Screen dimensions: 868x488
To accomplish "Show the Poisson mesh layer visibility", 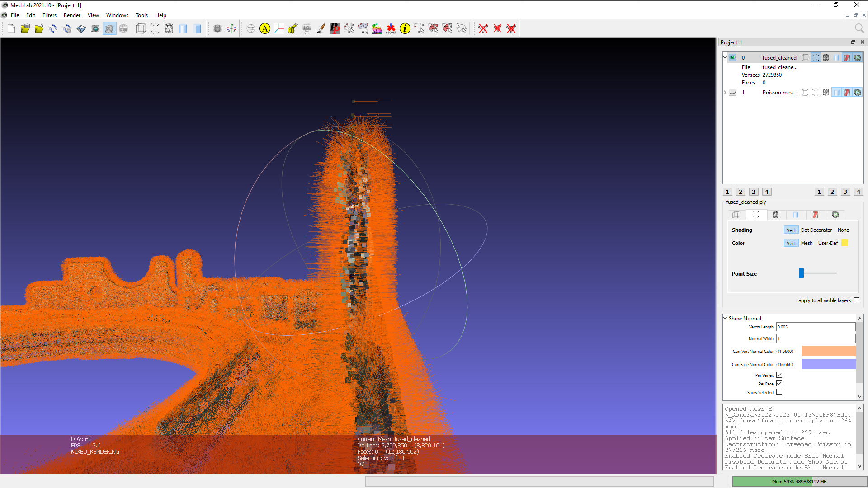I will click(732, 93).
